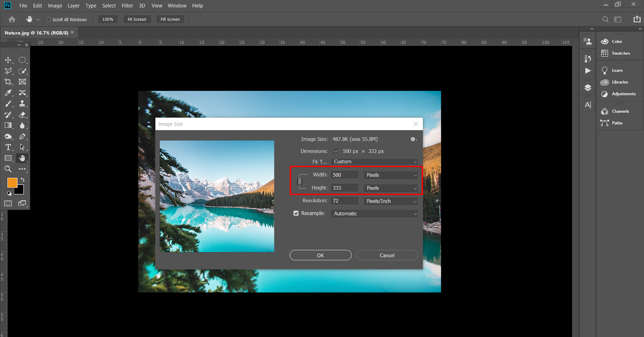644x337 pixels.
Task: Switch to the Nature.jpg document tab
Action: tap(37, 33)
